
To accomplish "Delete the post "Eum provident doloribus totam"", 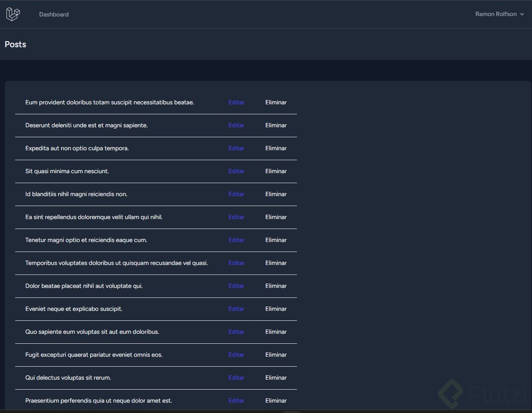I will 276,103.
